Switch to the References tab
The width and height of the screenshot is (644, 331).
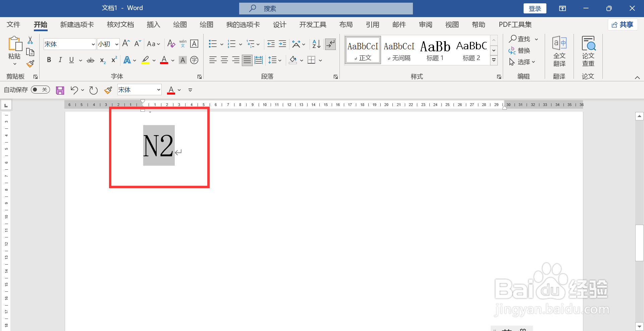pyautogui.click(x=372, y=24)
